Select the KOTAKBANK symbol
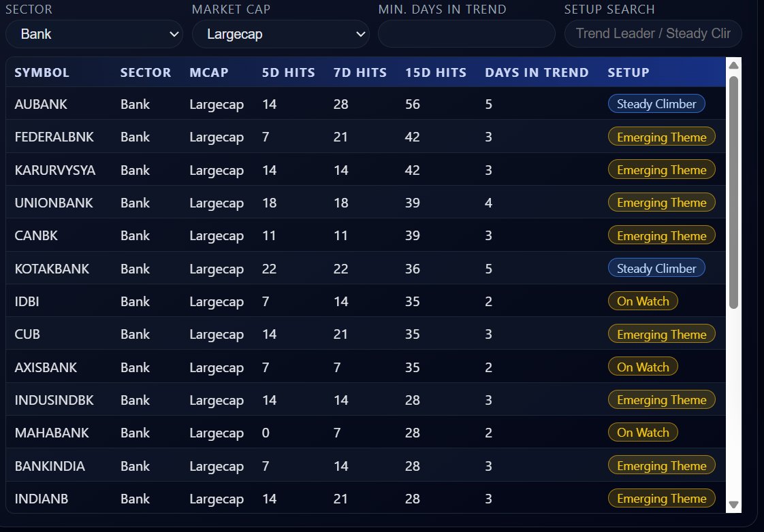This screenshot has height=532, width=764. (52, 269)
